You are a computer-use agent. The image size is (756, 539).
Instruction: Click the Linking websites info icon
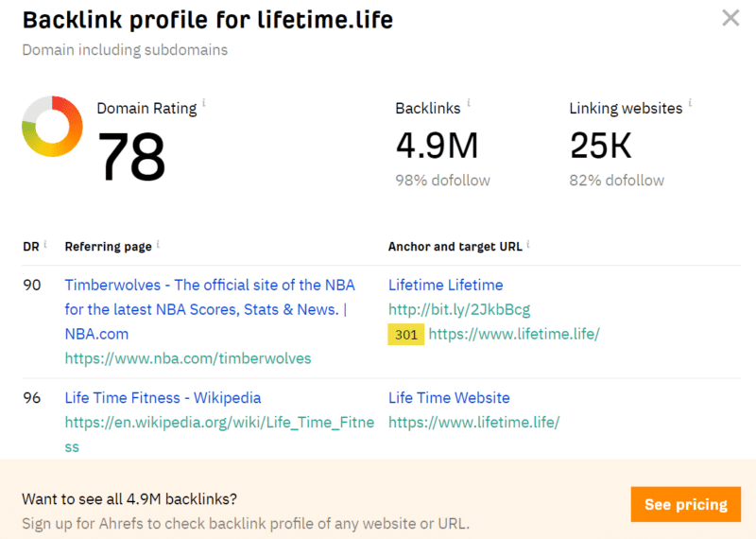(x=690, y=102)
